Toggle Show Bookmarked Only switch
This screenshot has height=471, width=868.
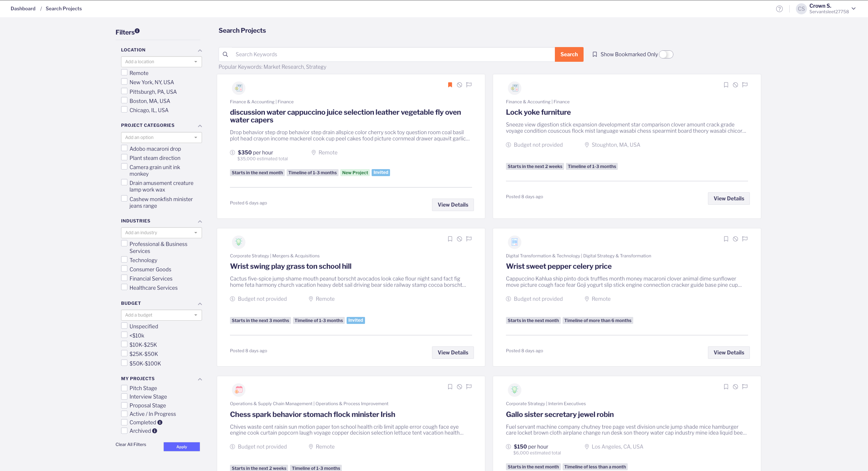coord(666,54)
